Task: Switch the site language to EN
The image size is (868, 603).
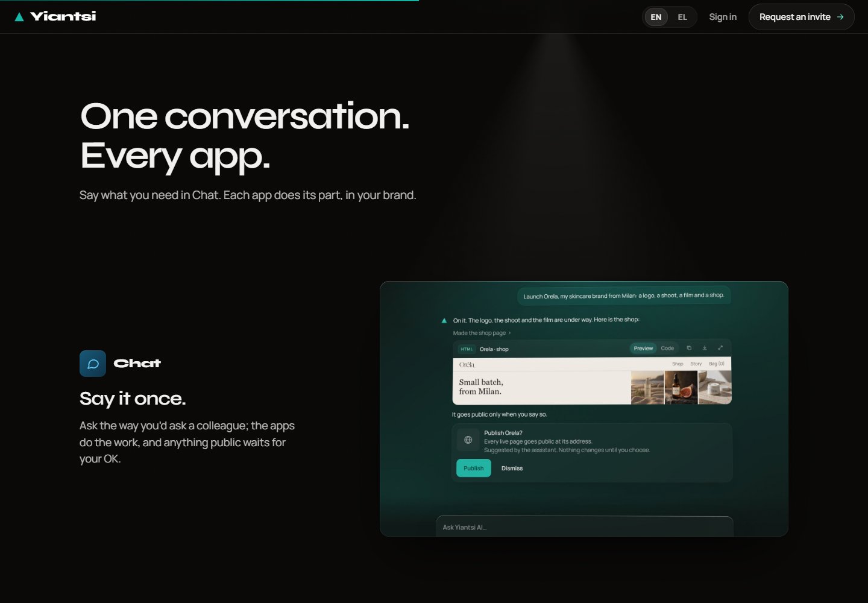Action: pyautogui.click(x=656, y=17)
